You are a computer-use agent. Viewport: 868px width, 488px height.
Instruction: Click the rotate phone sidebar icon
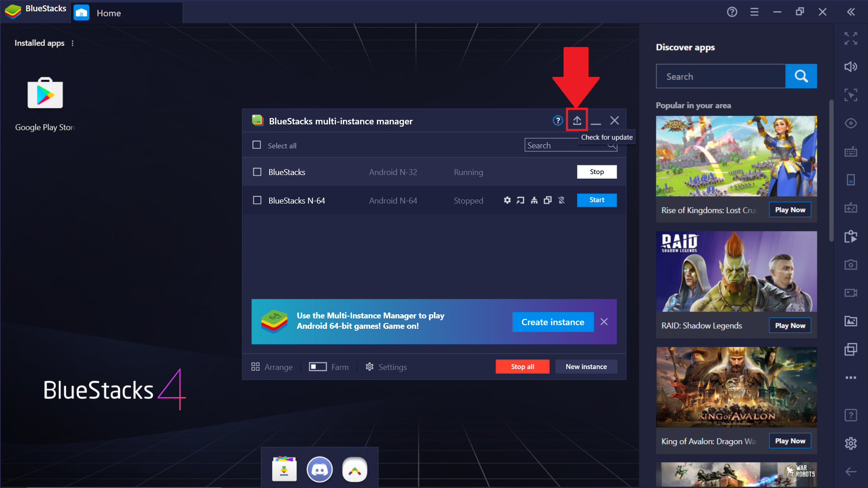pyautogui.click(x=850, y=180)
